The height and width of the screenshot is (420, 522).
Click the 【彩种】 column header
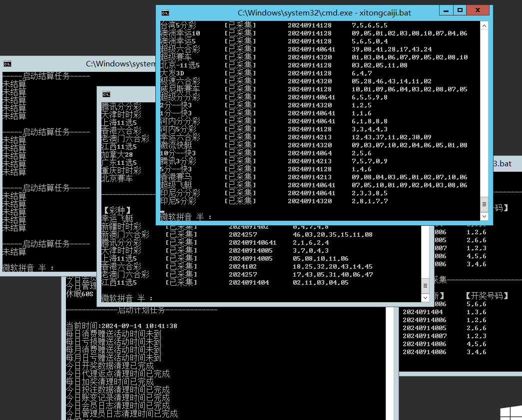(x=117, y=210)
